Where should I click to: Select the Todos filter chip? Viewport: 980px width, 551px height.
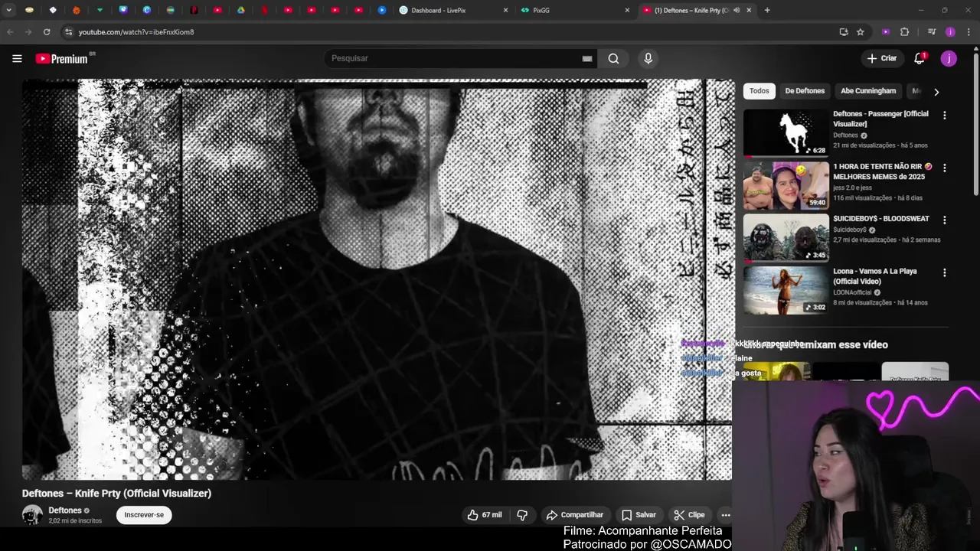[759, 91]
